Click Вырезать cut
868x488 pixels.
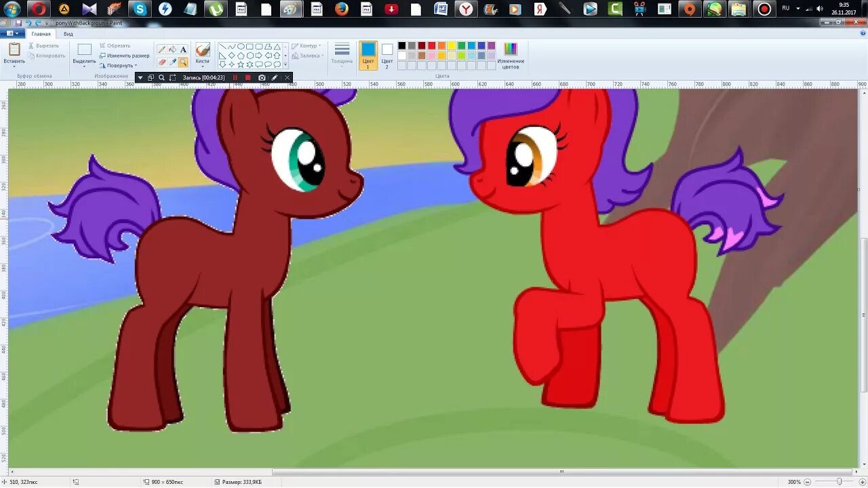tap(43, 45)
